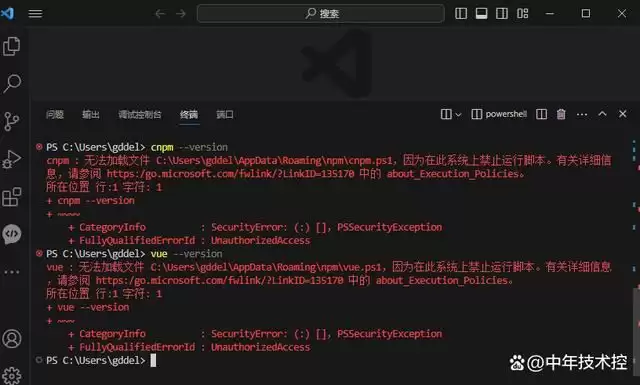Open the first go.microsoft.com fwlink URL
The image size is (640, 385).
(230, 174)
